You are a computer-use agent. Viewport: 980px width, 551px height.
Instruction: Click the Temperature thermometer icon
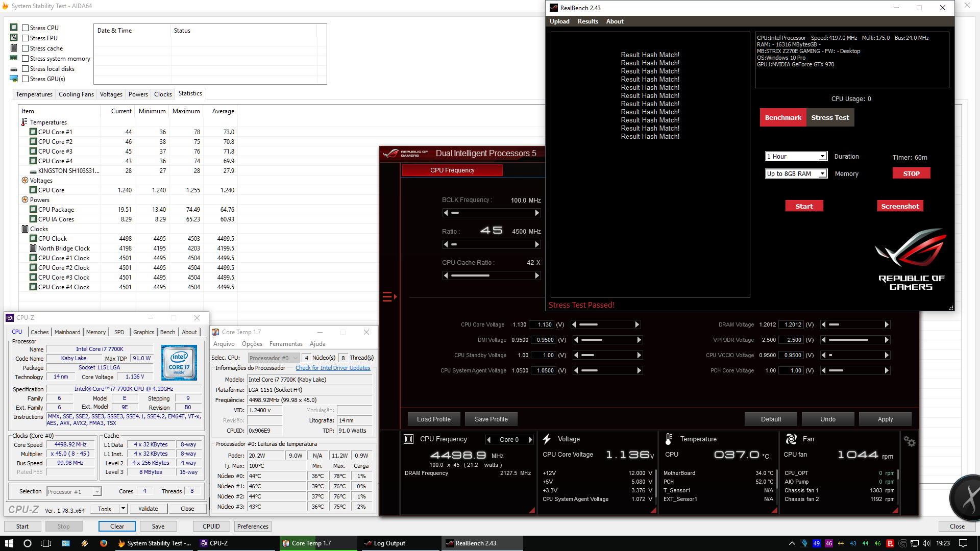[x=669, y=439]
